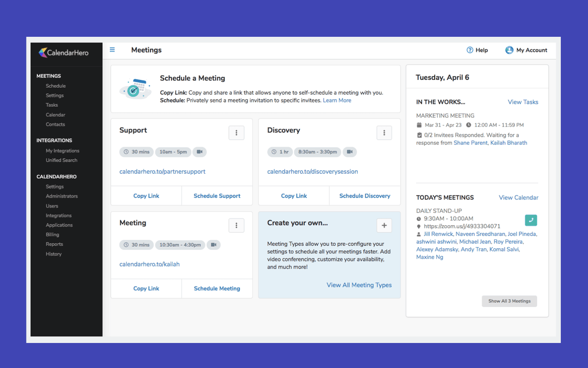Open Reports in the sidebar
Viewport: 588px width, 368px height.
point(54,244)
